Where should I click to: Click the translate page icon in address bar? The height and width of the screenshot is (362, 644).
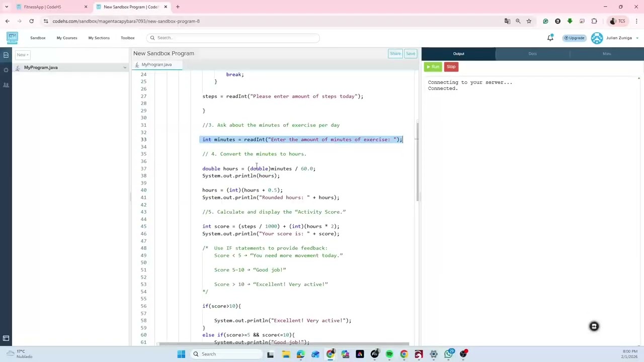[x=507, y=21]
